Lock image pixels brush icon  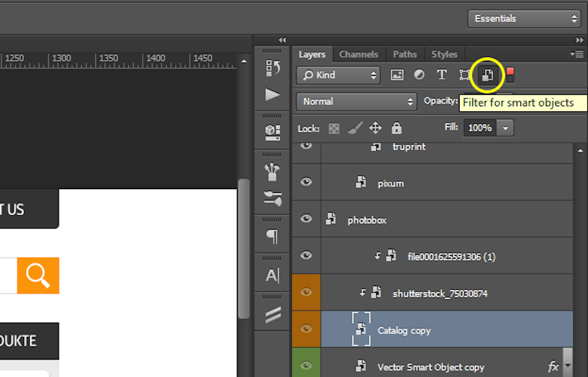[x=355, y=128]
